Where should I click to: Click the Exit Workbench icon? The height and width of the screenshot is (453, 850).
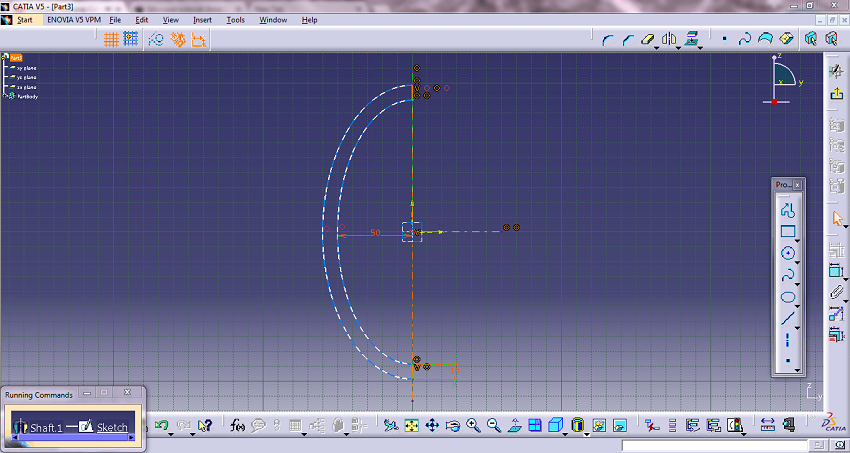pos(836,93)
